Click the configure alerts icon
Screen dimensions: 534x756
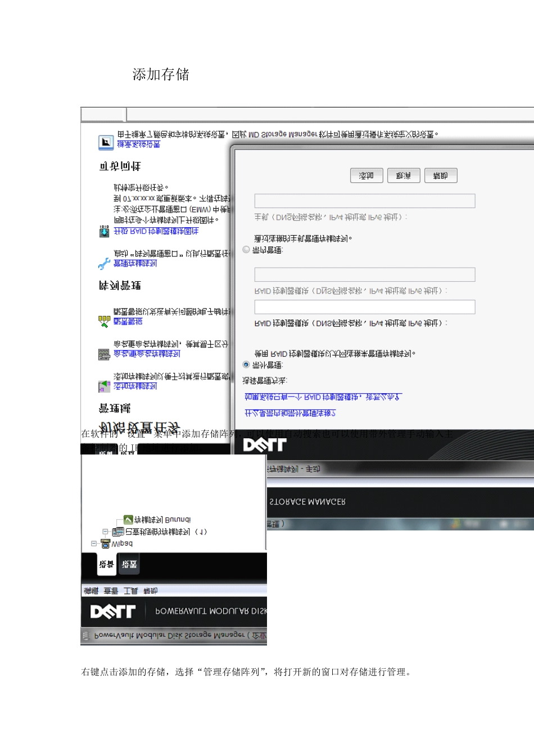pyautogui.click(x=105, y=321)
